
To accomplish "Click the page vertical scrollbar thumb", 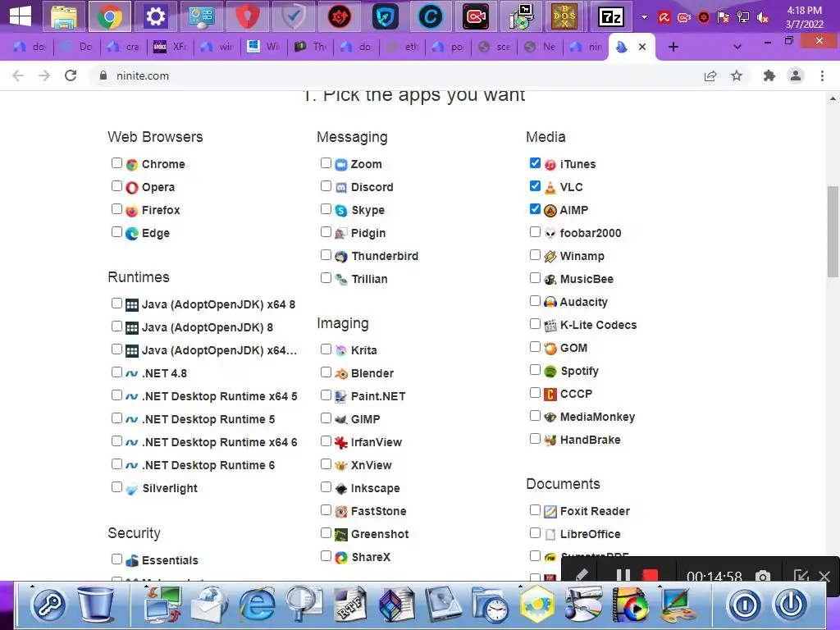I will pyautogui.click(x=833, y=231).
